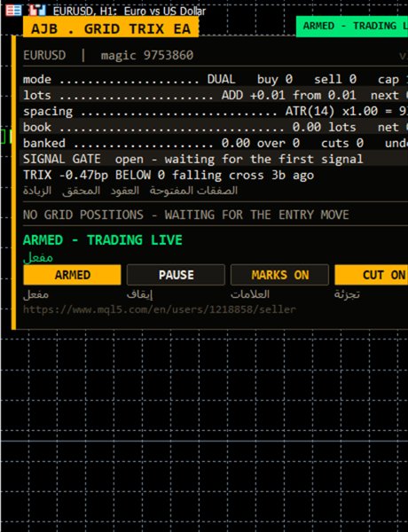Image resolution: width=408 pixels, height=532 pixels.
Task: Click the Arabic إيقاف label under PAUSE
Action: [x=139, y=294]
